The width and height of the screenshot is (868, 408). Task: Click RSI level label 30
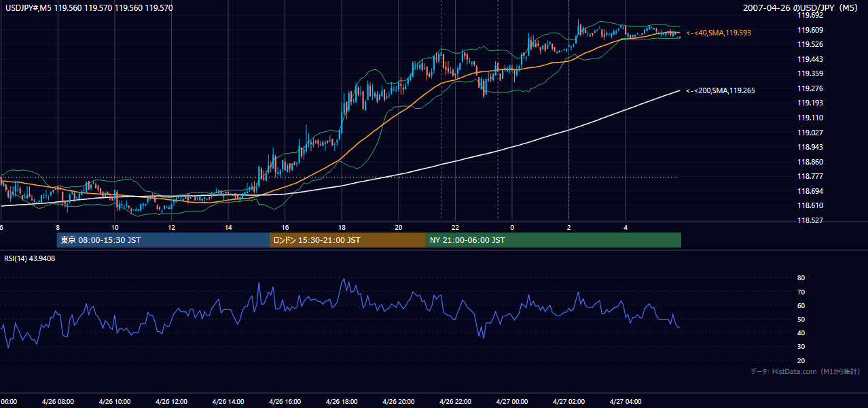tap(801, 347)
